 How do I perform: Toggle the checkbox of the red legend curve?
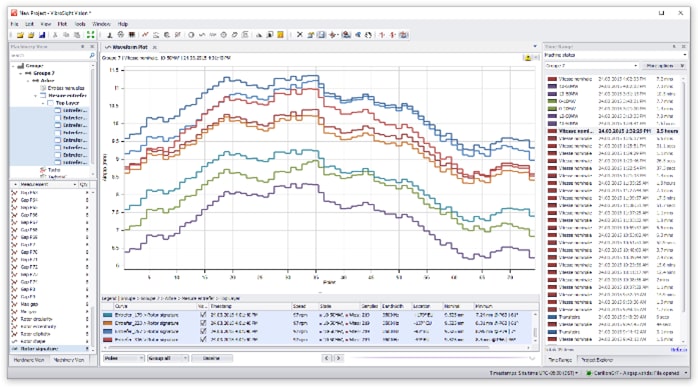tap(203, 340)
